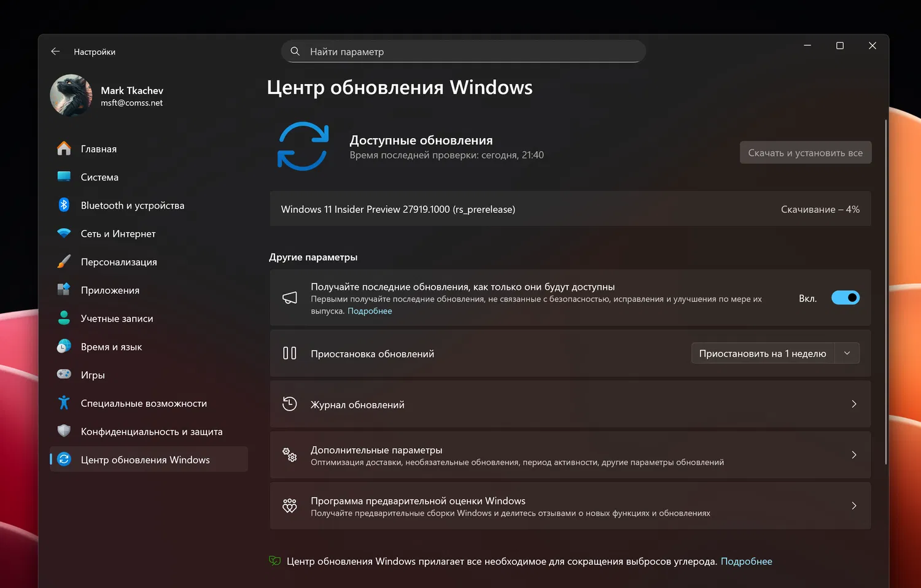Open Подробнее link about carbon emissions
The width and height of the screenshot is (921, 588).
click(747, 561)
